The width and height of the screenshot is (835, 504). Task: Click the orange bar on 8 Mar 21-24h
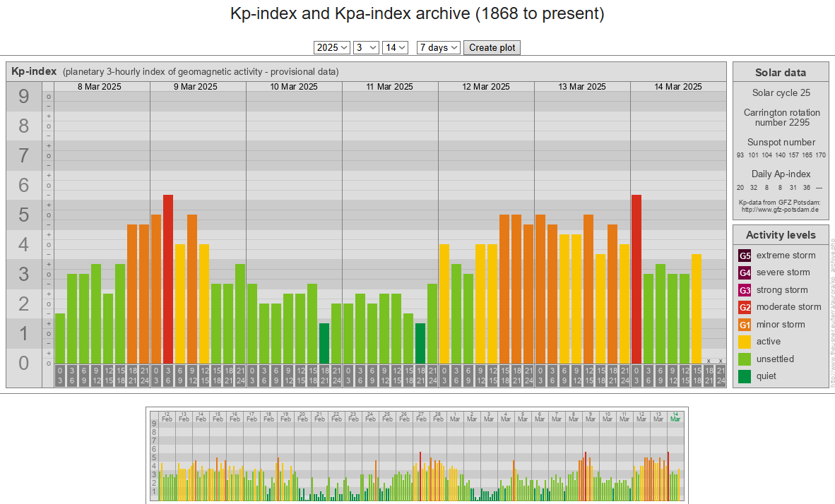(x=144, y=294)
